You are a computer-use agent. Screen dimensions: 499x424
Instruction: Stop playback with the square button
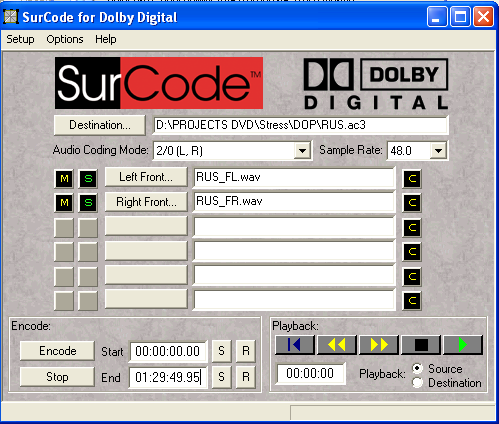pos(421,345)
